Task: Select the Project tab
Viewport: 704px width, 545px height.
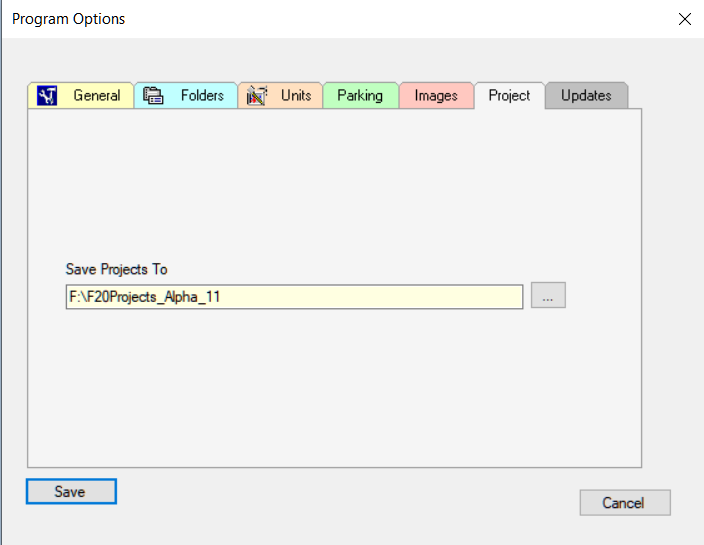Action: click(x=510, y=96)
